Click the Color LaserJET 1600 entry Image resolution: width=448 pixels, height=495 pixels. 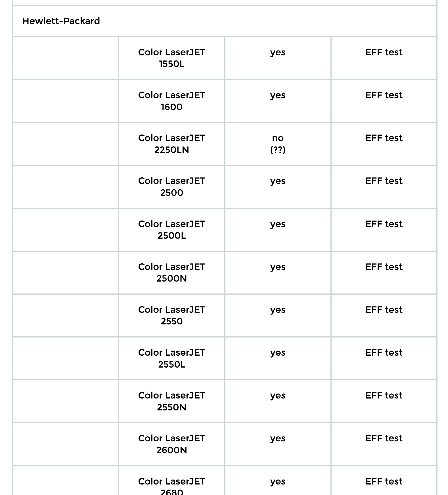[x=171, y=101]
